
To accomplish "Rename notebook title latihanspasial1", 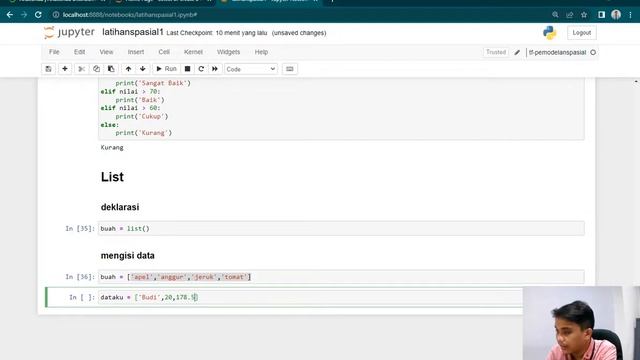I will pyautogui.click(x=133, y=32).
